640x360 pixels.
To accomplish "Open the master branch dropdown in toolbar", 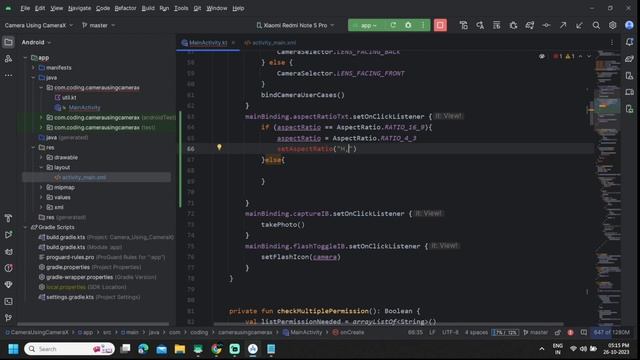I will [98, 25].
